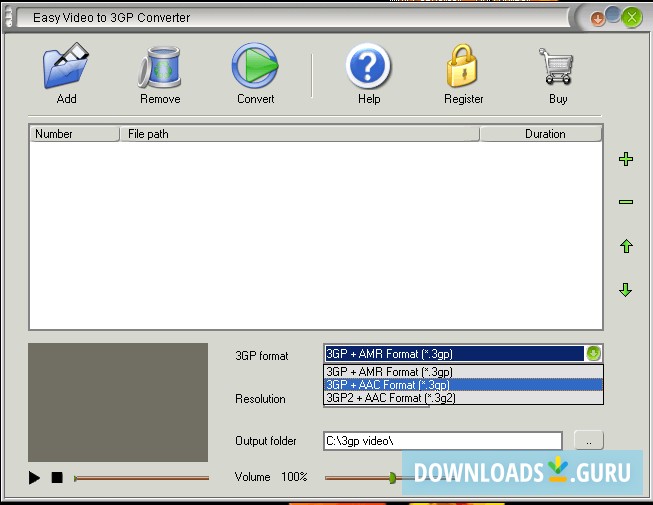Click the Duration column header
The image size is (653, 505).
[541, 134]
